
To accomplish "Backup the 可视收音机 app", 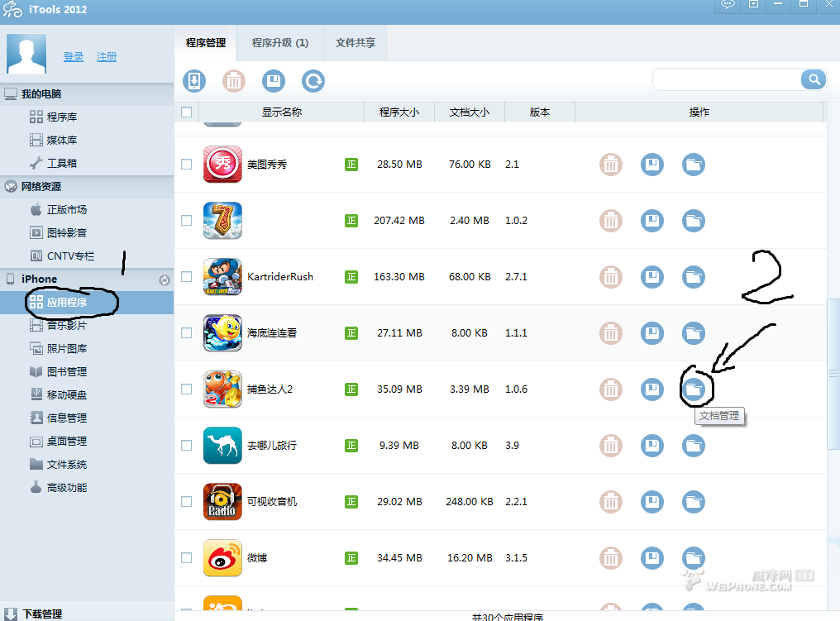I will 652,502.
